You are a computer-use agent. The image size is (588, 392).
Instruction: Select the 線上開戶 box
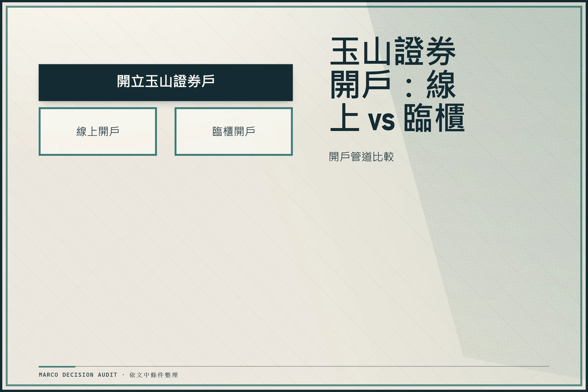(x=98, y=131)
